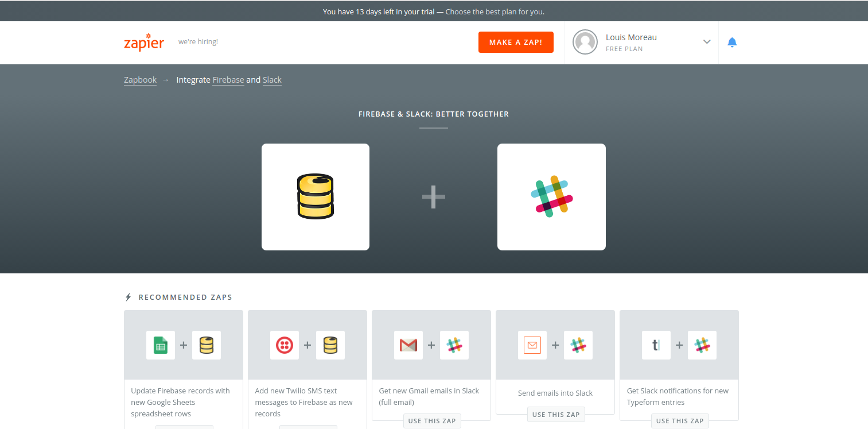Click the MAKE A ZAP! button
This screenshot has height=429, width=868.
point(516,42)
